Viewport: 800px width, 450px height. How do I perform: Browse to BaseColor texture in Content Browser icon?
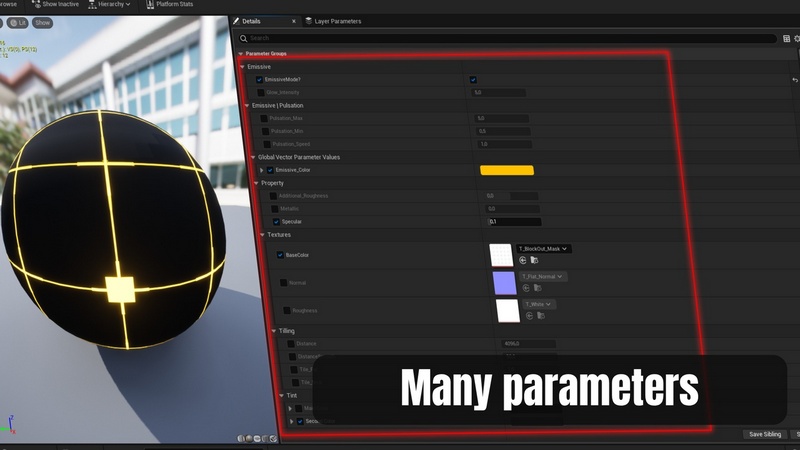coord(534,260)
